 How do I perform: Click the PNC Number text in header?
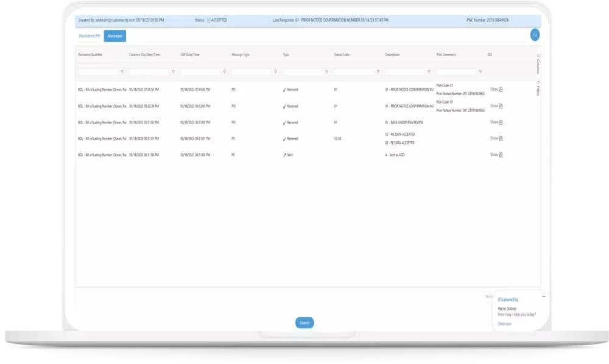tap(487, 20)
